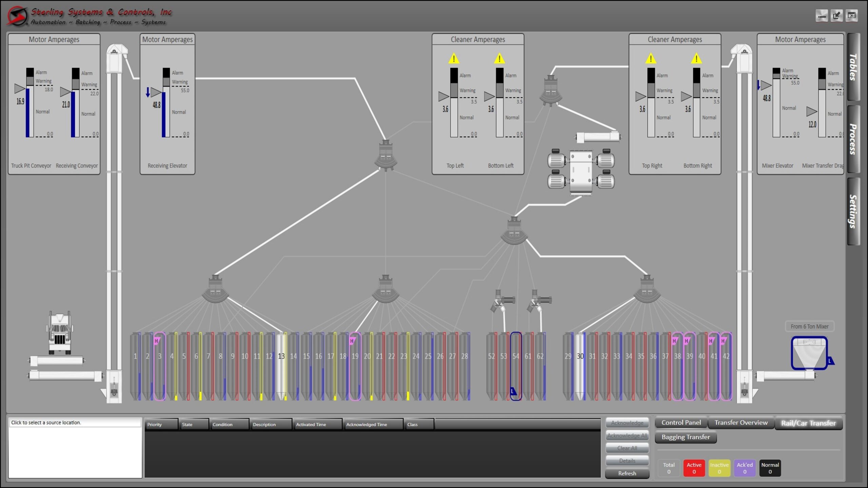Toggle the Inactive alarm filter
The height and width of the screenshot is (488, 868).
point(719,468)
